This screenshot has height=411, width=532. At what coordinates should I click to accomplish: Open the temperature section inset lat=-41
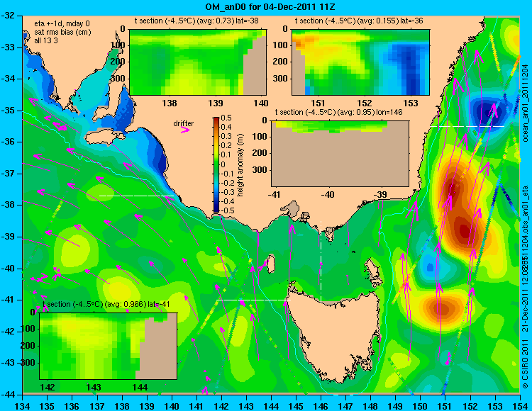(109, 346)
